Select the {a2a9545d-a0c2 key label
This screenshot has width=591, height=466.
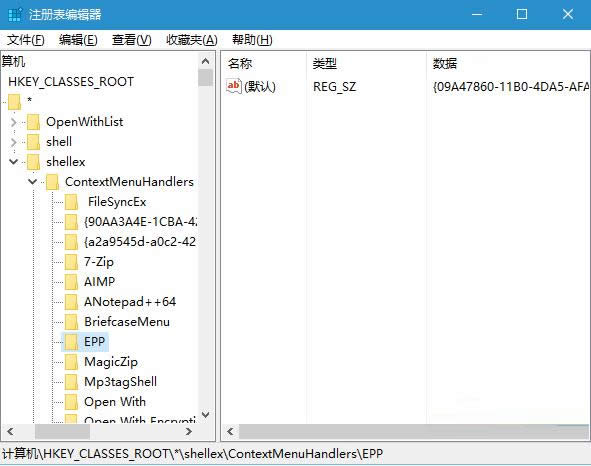140,242
